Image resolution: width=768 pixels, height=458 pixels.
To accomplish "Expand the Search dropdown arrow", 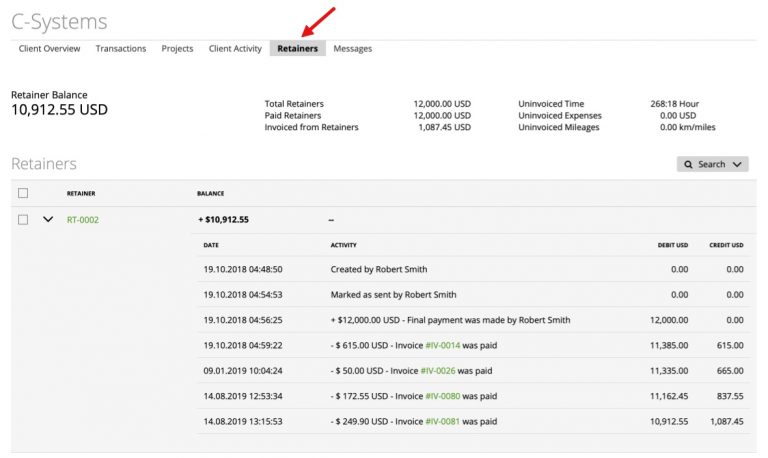I will [x=737, y=164].
